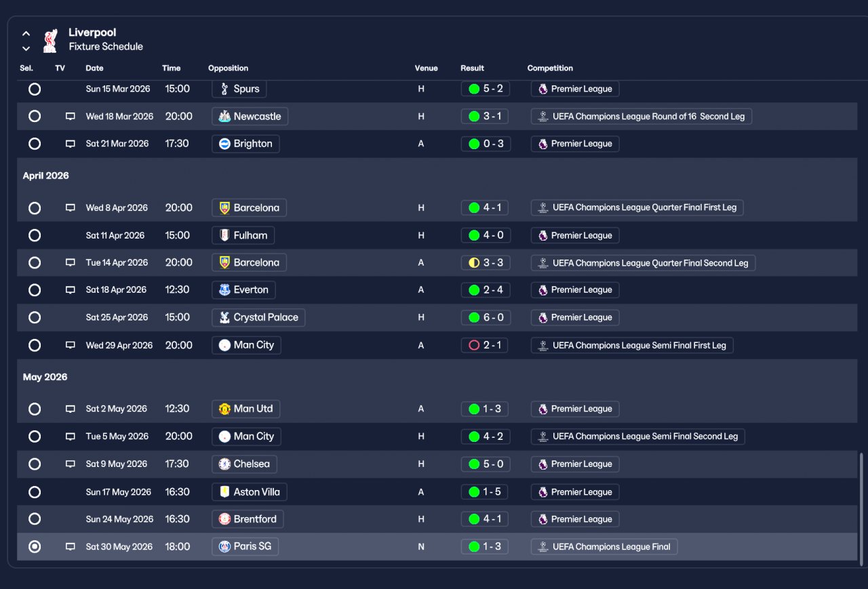Viewport: 868px width, 589px height.
Task: Select the radio button for the Spurs fixture
Action: (x=35, y=89)
